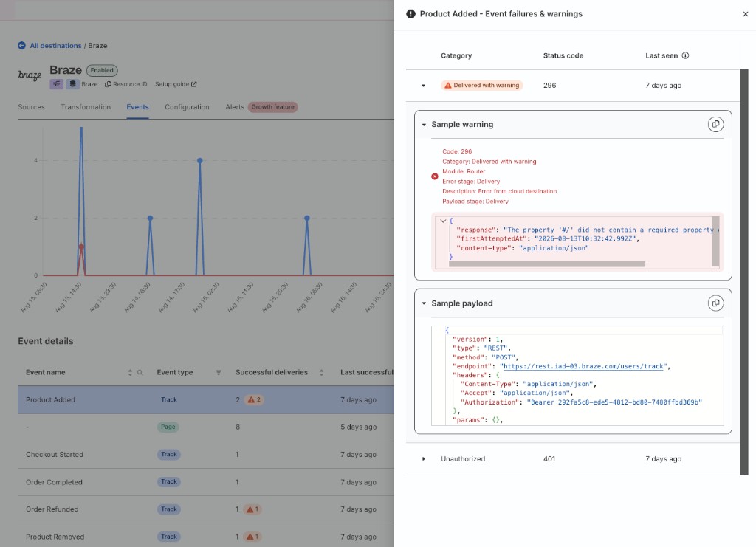Click warning badge in Product Added row
Image resolution: width=756 pixels, height=547 pixels.
254,399
